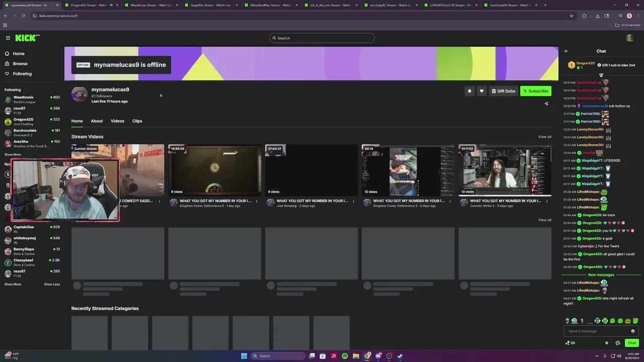Open new browser tab
Screen dimensions: 644x362
[x=545, y=5]
